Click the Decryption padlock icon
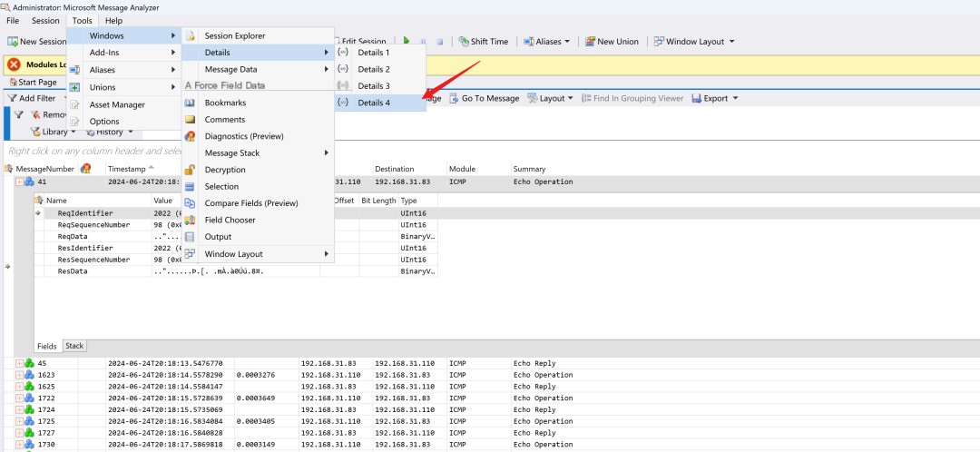The height and width of the screenshot is (452, 980). (x=191, y=170)
